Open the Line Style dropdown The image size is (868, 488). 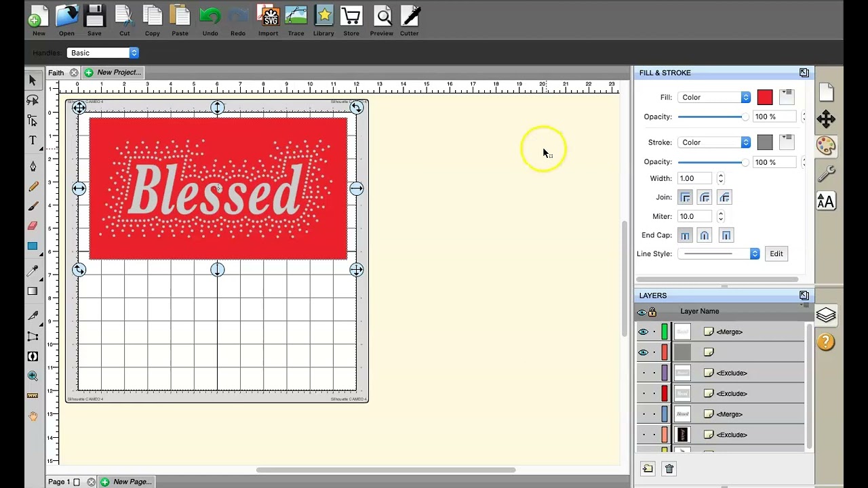tap(718, 253)
